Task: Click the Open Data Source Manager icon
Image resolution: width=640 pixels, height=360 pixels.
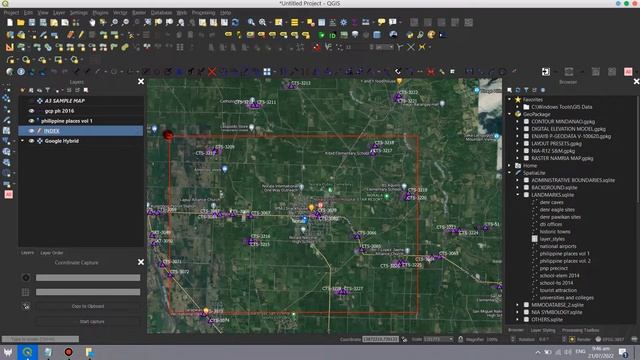Action: (10, 35)
